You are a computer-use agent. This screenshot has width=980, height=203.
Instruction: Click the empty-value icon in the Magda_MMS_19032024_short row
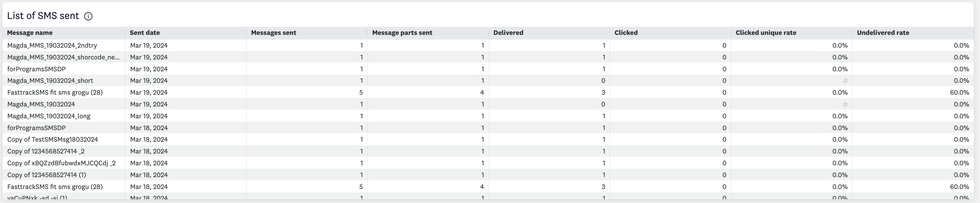[x=845, y=81]
